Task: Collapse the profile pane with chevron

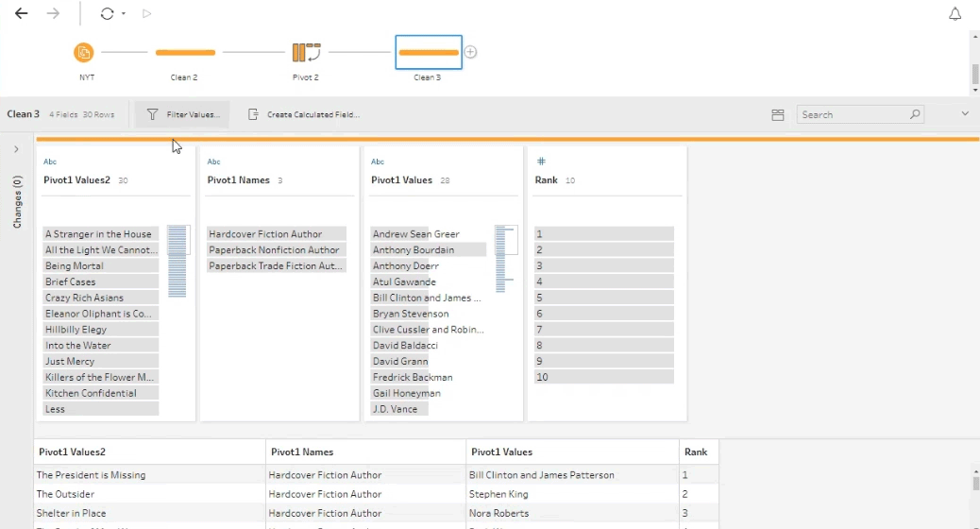Action: coord(965,114)
